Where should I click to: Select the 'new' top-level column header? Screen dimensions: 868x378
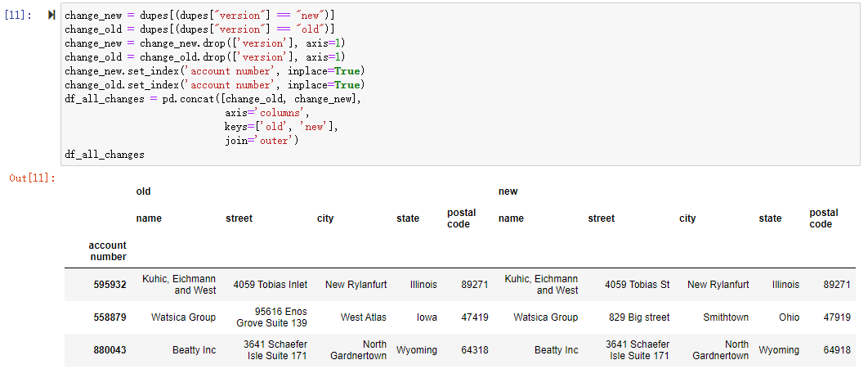(x=508, y=191)
